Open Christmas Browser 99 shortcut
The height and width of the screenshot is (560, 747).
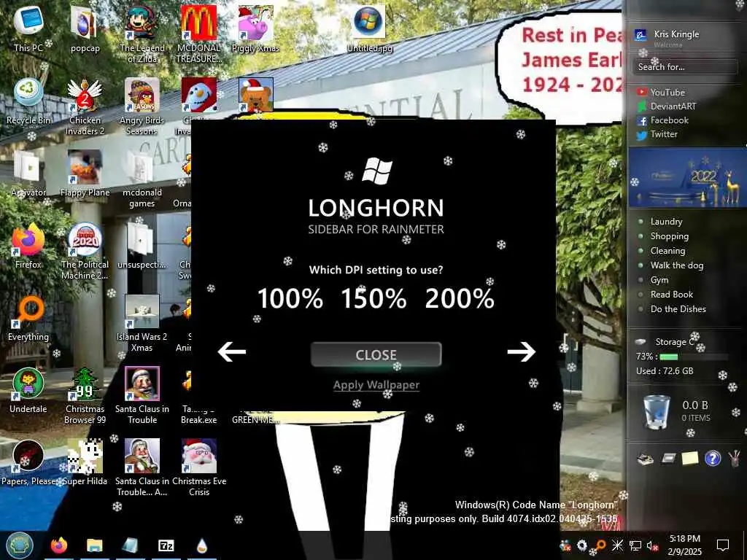[x=85, y=396]
